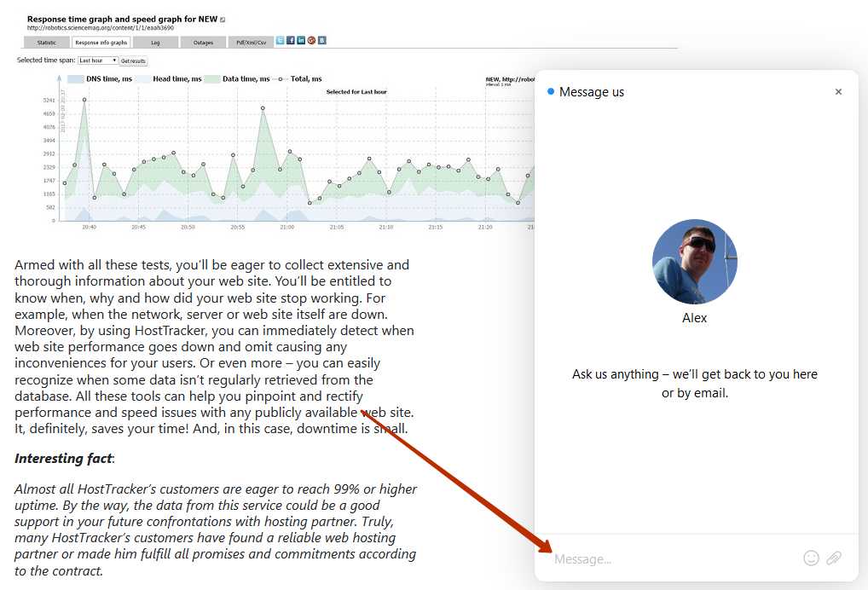
Task: Open the Pdf/Xml/Csv export tab
Action: point(251,43)
